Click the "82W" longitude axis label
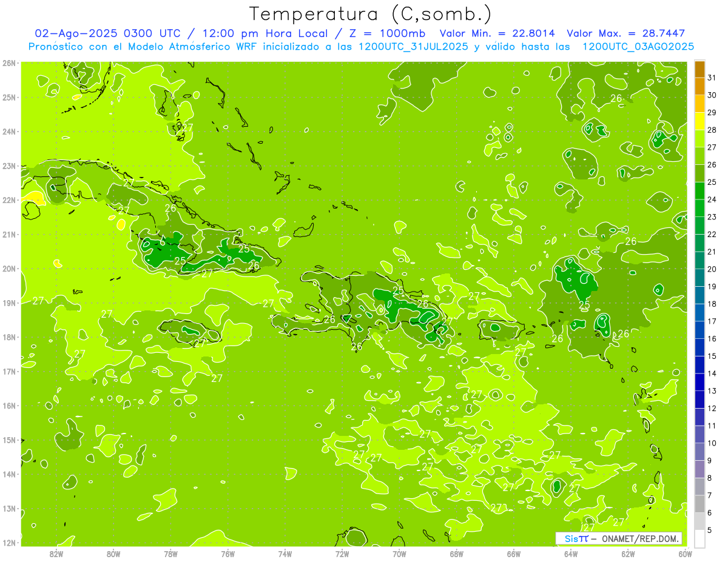 56,554
